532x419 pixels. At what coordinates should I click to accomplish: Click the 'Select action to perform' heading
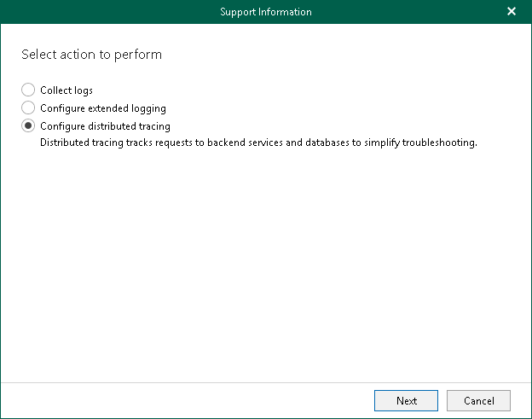91,55
